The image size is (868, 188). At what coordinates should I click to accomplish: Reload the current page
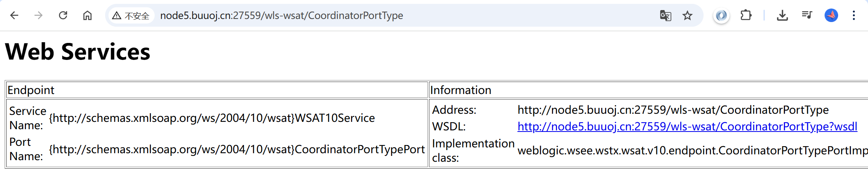click(x=63, y=15)
